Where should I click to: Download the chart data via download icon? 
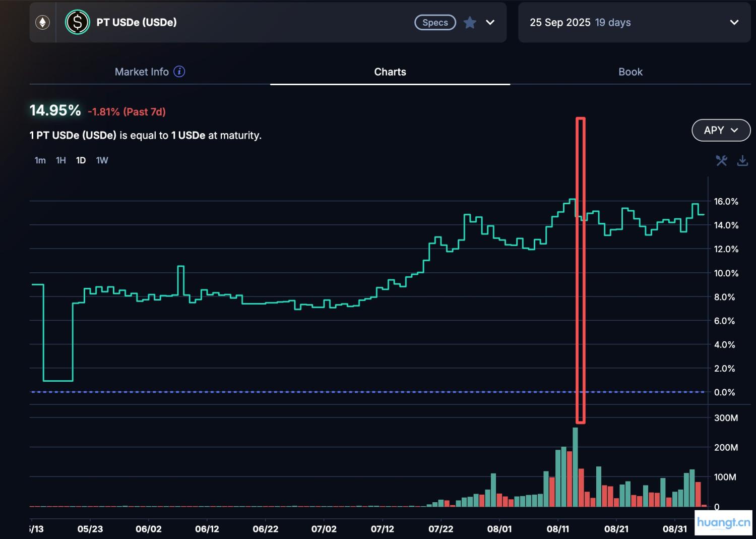point(743,160)
